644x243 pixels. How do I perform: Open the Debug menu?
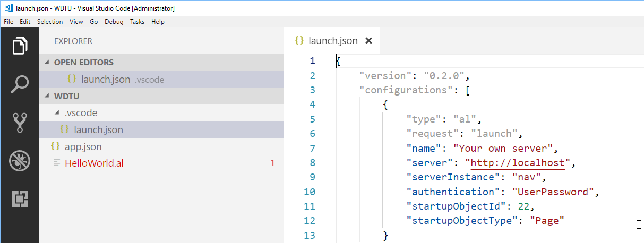[x=114, y=22]
